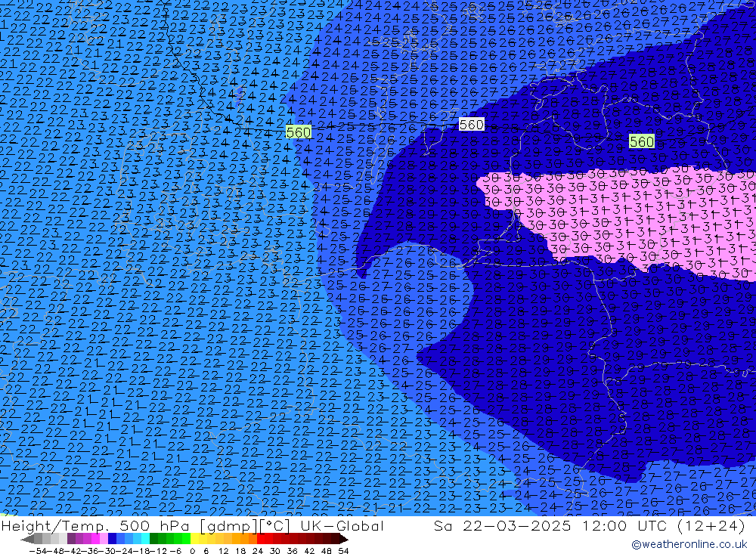Image resolution: width=756 pixels, height=554 pixels.
Task: Pick the light pink legend swatch
Action: tap(104, 539)
